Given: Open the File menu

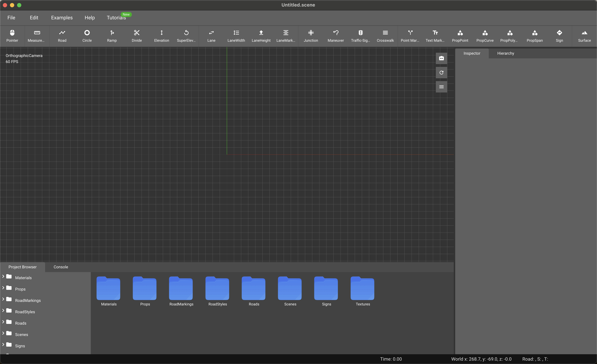Looking at the screenshot, I should 11,18.
